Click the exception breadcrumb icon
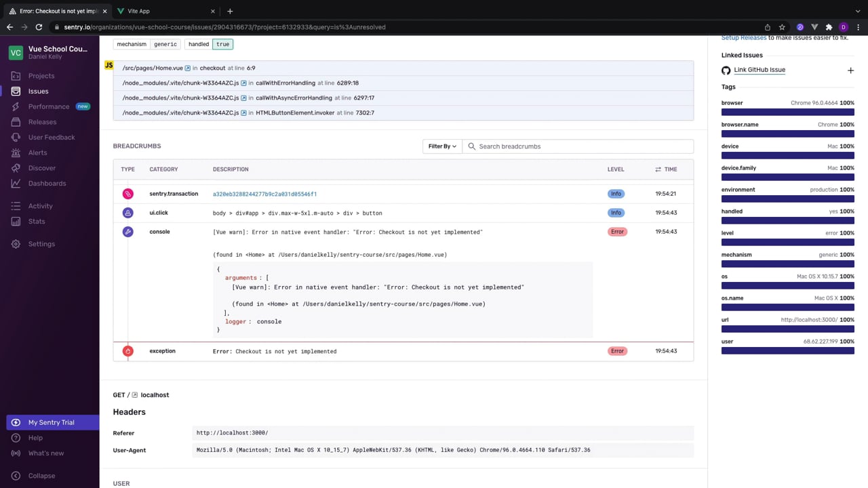Image resolution: width=868 pixels, height=488 pixels. point(127,351)
